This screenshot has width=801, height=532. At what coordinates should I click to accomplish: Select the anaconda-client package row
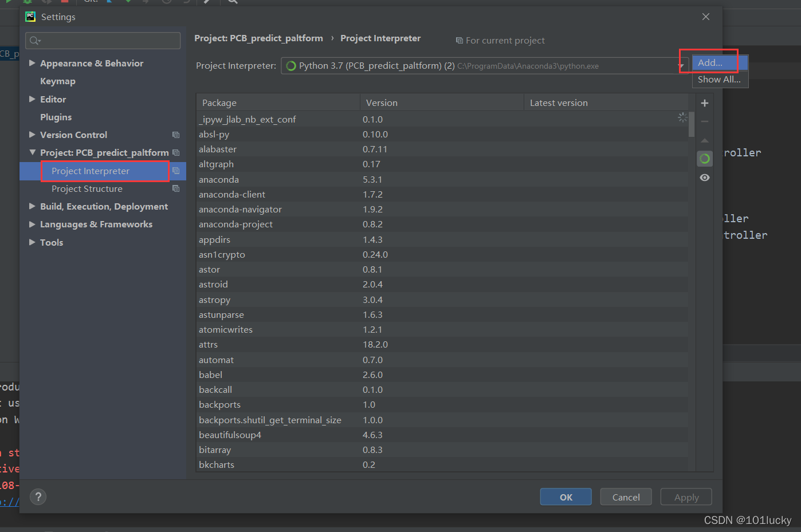[x=442, y=194]
